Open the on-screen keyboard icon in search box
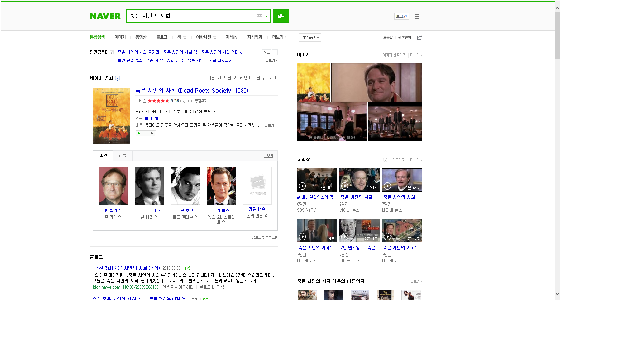 [259, 16]
